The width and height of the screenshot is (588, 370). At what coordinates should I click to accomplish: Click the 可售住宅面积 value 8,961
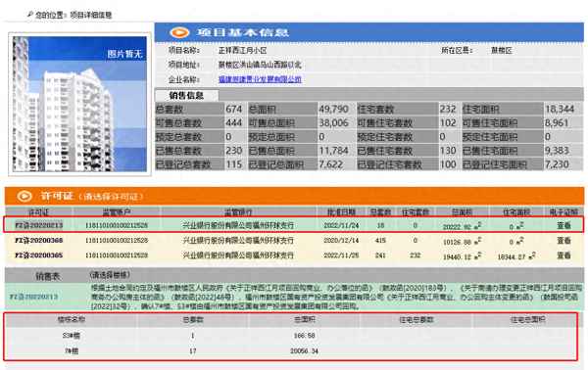557,122
